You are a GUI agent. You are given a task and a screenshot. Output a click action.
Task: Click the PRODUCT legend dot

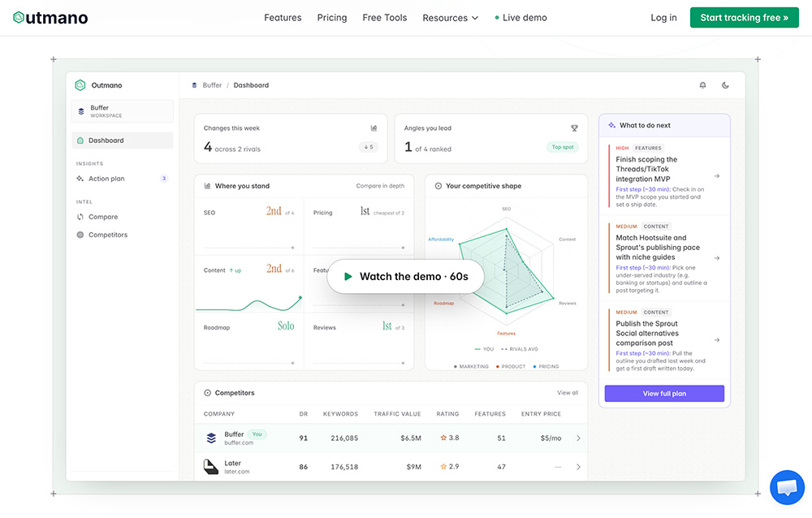coord(498,367)
